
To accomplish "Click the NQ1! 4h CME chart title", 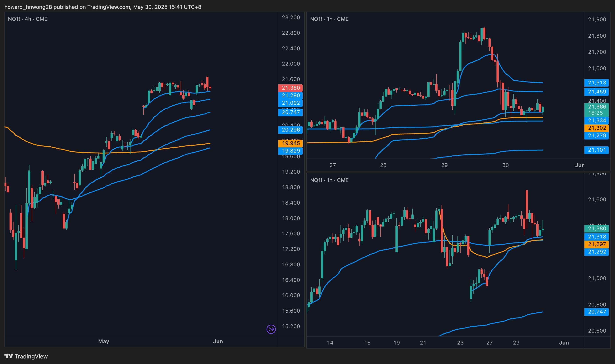I will pyautogui.click(x=28, y=19).
